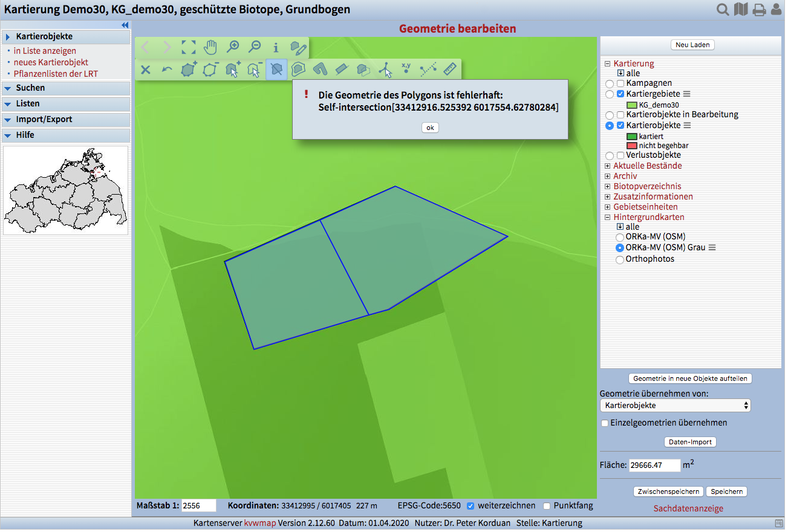Screen dimensions: 788x532
Task: Select the ruler measurement tool
Action: (449, 69)
